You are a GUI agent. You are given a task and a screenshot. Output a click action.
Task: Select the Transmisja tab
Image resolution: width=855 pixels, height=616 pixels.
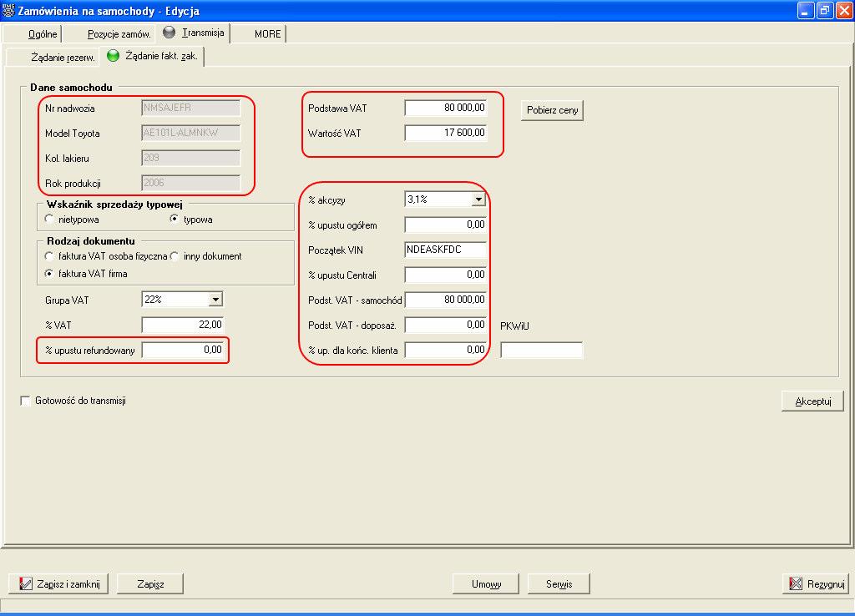pyautogui.click(x=194, y=33)
